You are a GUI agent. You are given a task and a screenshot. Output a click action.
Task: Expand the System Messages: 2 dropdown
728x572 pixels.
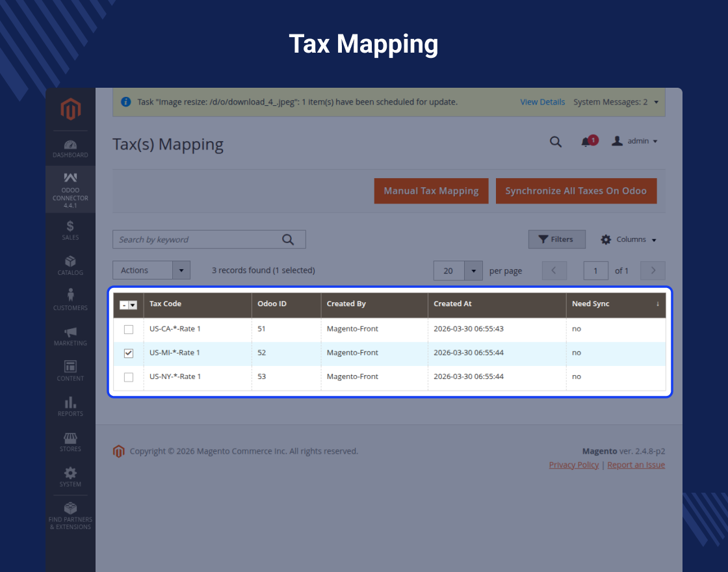pyautogui.click(x=616, y=102)
